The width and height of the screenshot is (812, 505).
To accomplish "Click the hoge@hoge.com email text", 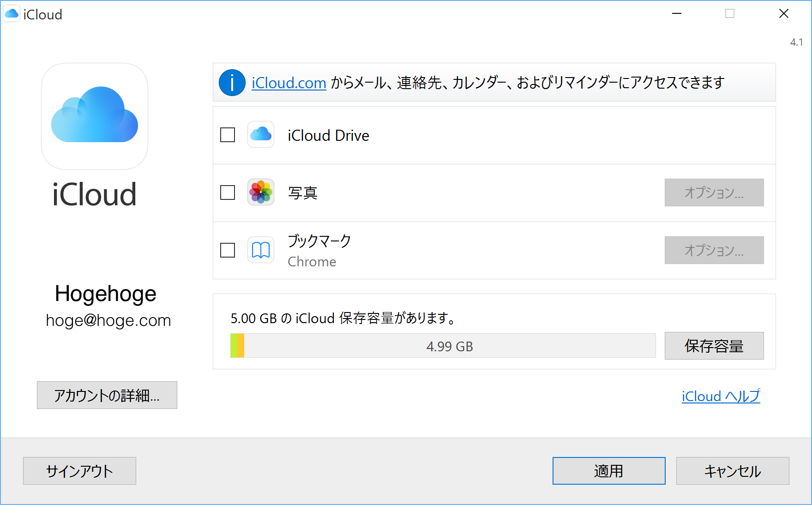I will [108, 320].
